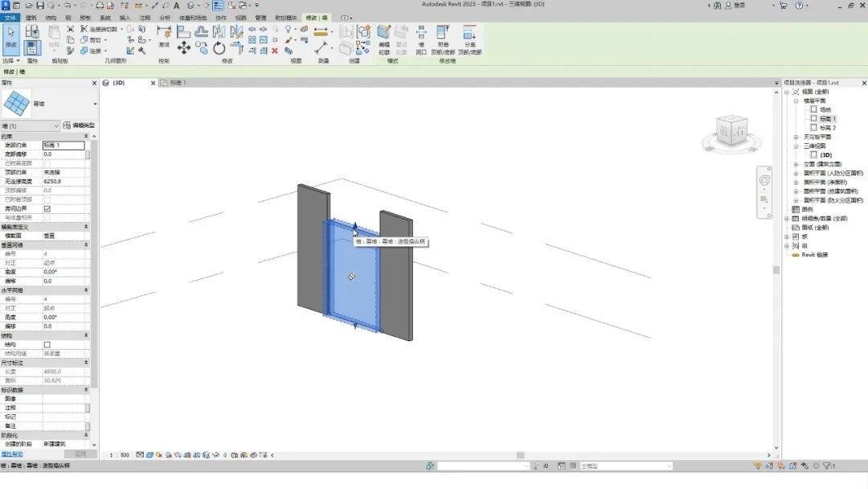Expand the Ceiling Plans node

(796, 137)
